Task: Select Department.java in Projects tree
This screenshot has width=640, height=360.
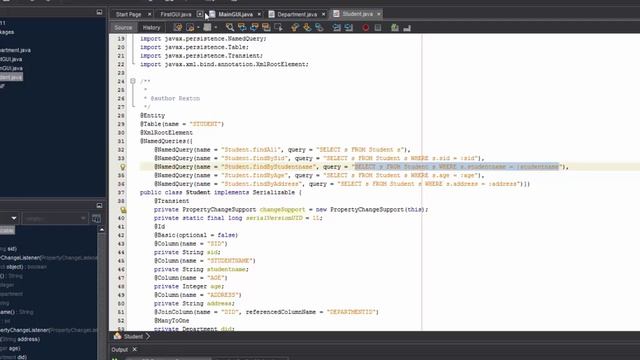Action: 15,50
